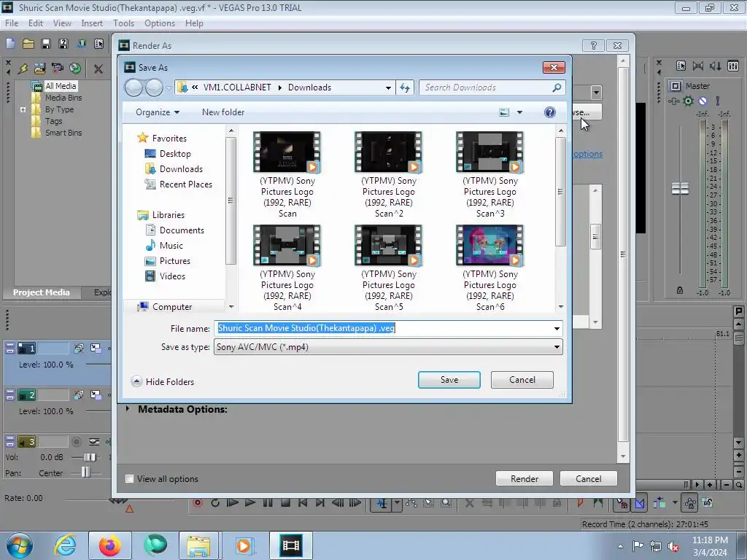
Task: Click the New project icon in the toolbar
Action: 10,44
